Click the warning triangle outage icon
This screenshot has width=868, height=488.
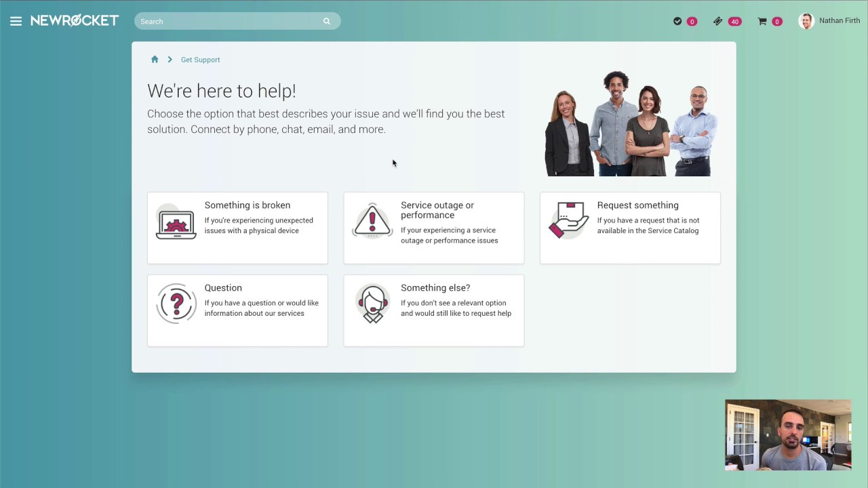pyautogui.click(x=372, y=220)
